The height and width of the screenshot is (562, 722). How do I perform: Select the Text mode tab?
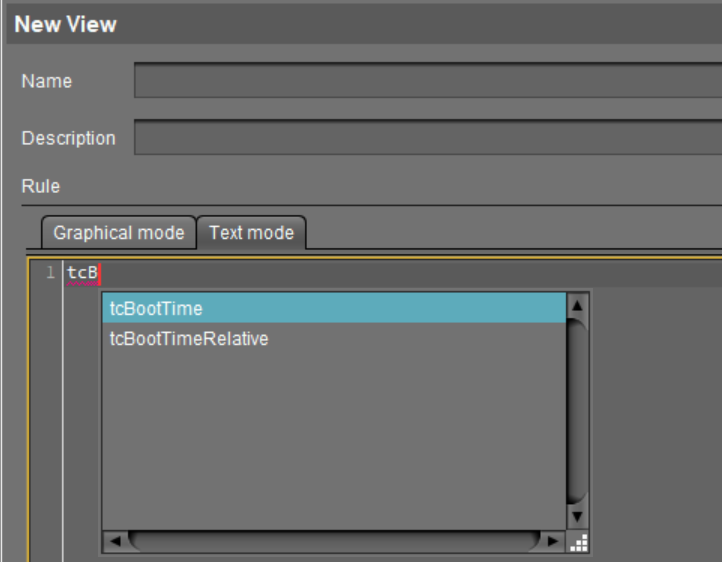tap(251, 233)
